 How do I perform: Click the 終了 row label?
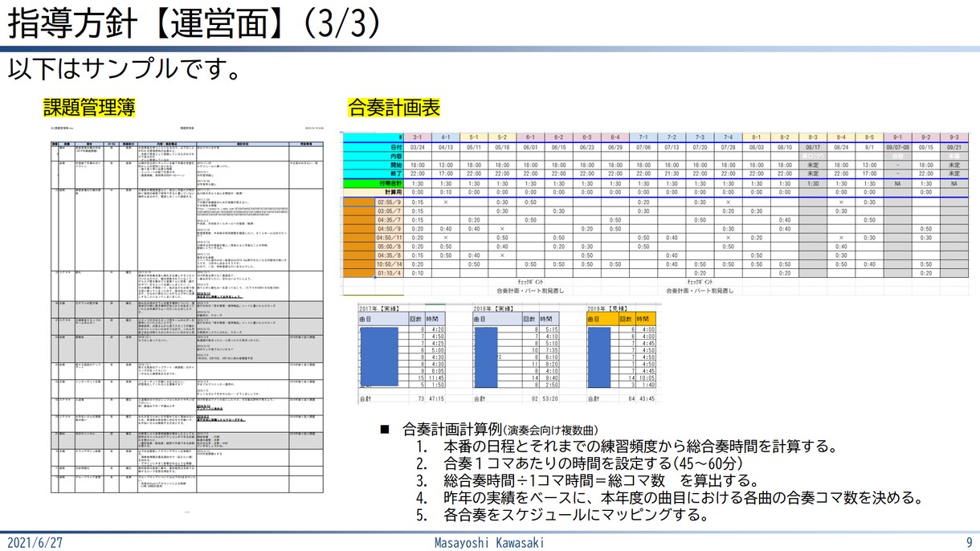373,173
